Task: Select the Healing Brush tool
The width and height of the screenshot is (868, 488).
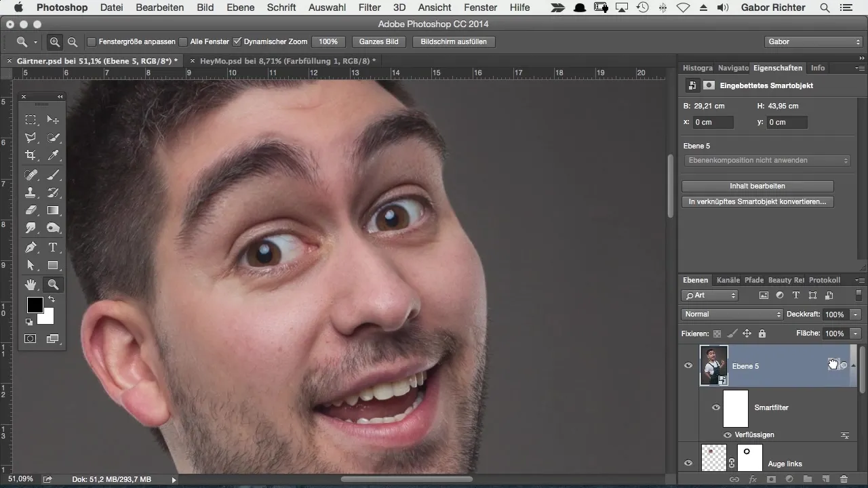Action: [x=31, y=175]
